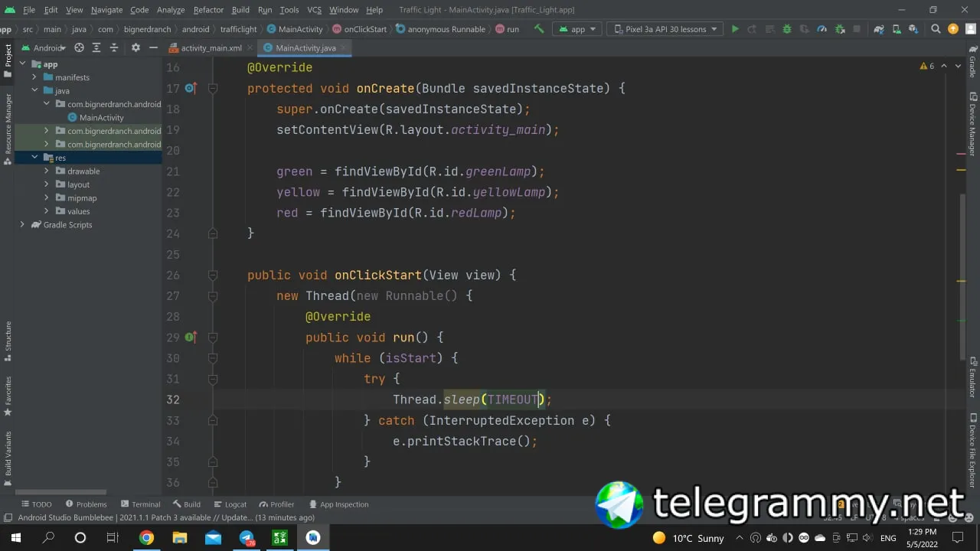Open Telegram from the taskbar
980x551 pixels.
247,538
